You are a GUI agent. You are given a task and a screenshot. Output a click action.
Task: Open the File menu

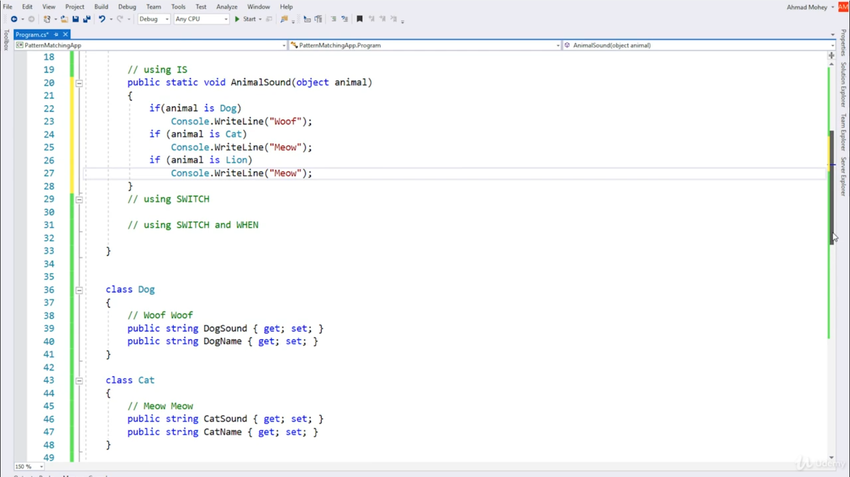tap(8, 7)
